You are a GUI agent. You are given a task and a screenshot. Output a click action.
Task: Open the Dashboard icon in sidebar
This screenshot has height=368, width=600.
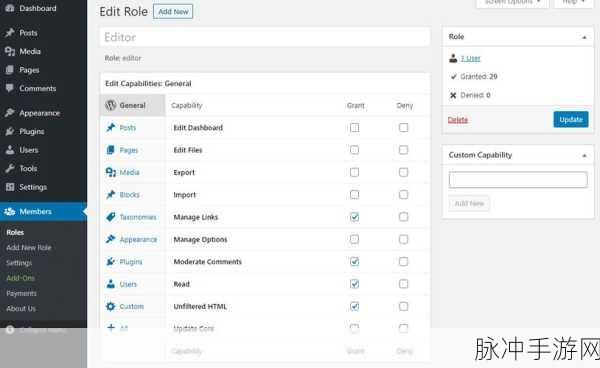(10, 8)
